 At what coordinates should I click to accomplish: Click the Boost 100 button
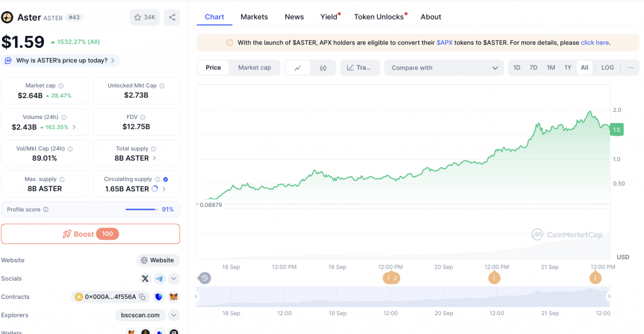(91, 234)
